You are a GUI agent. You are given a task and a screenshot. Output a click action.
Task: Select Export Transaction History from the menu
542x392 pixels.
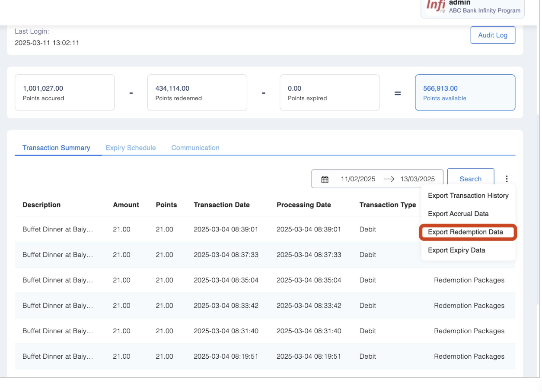(468, 196)
